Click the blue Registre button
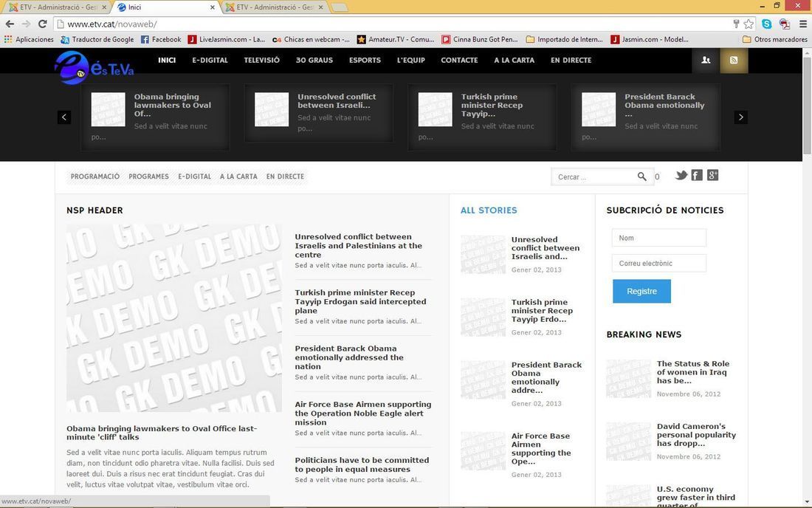This screenshot has width=812, height=508. tap(641, 291)
